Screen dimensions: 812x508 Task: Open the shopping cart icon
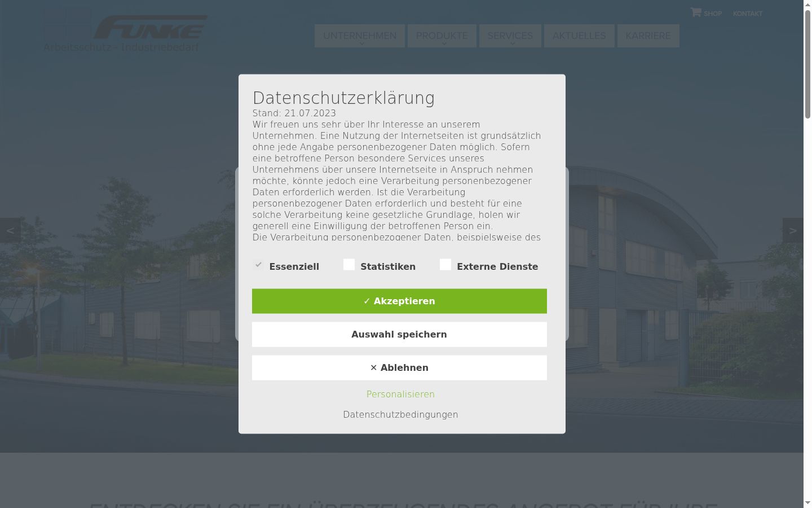coord(696,12)
